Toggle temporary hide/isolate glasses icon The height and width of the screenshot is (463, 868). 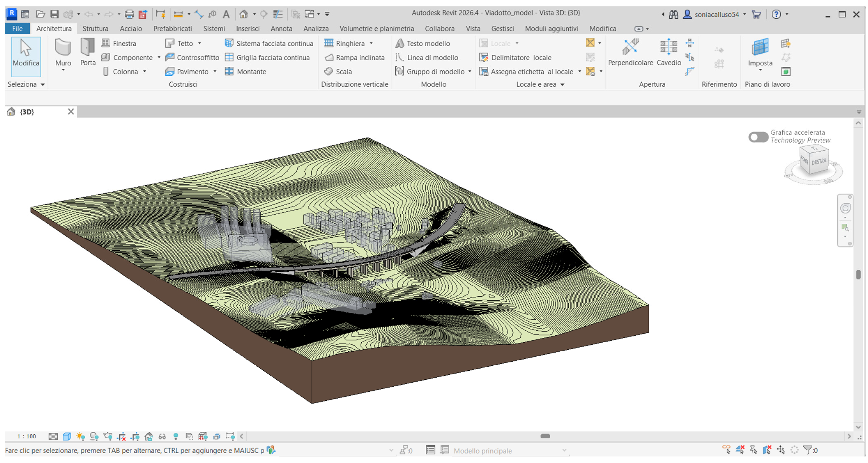pos(162,436)
